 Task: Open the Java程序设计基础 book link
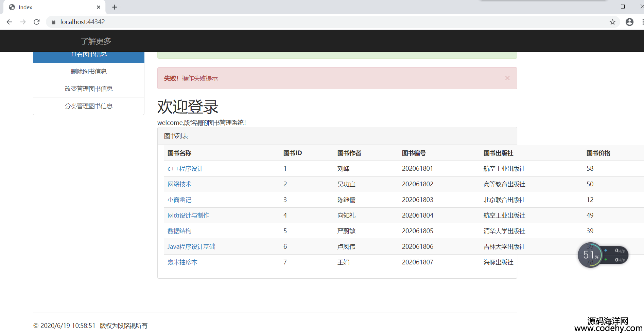coord(191,247)
